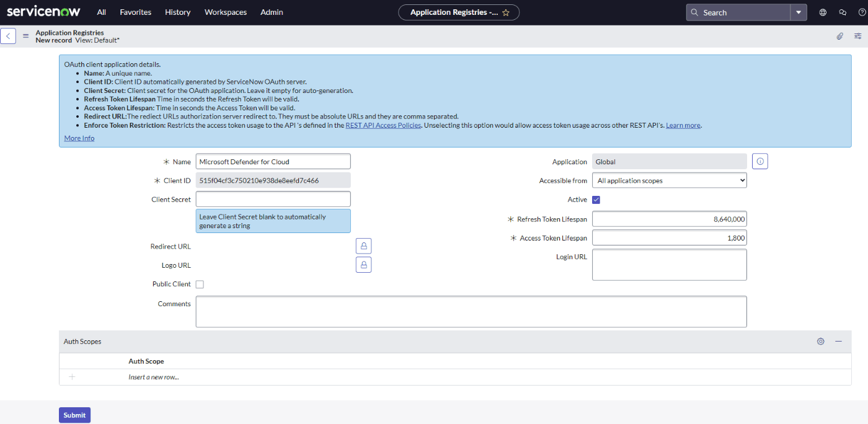This screenshot has height=424, width=868.
Task: Click the Name input field
Action: 273,162
